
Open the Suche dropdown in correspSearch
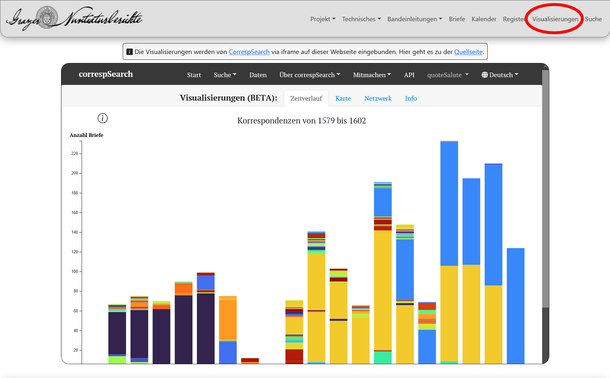pos(225,75)
